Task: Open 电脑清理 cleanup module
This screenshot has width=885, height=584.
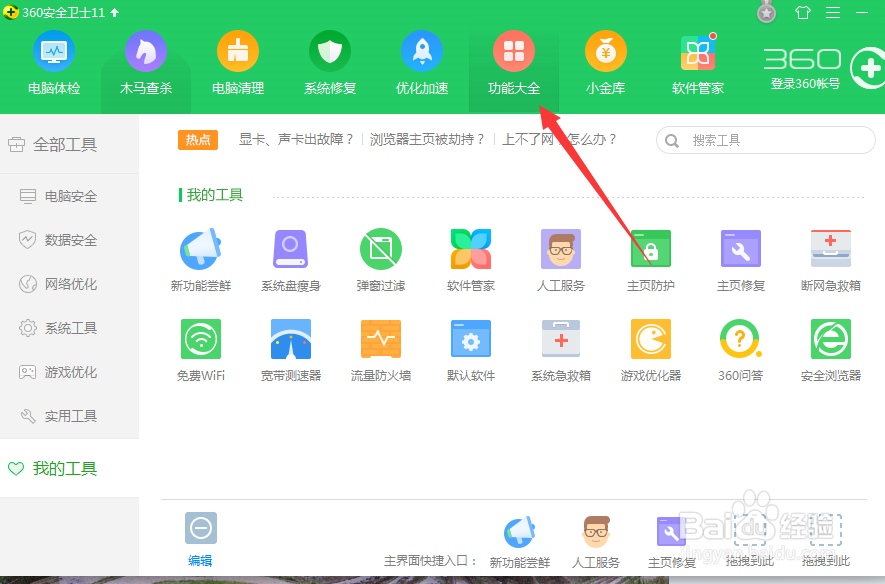Action: 238,63
